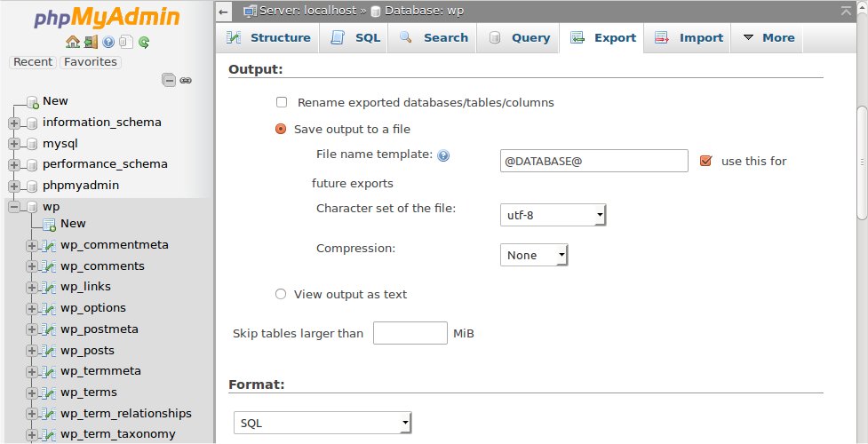Click the link with main panel icon

point(186,80)
